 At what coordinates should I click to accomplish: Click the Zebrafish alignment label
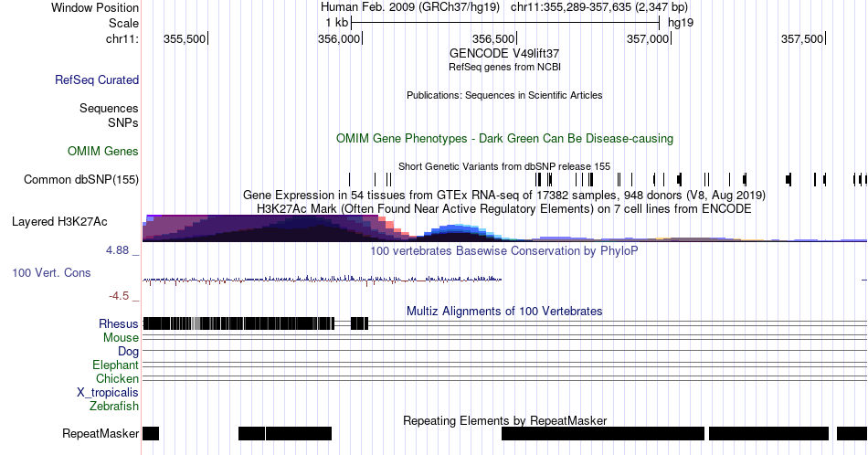coord(114,406)
